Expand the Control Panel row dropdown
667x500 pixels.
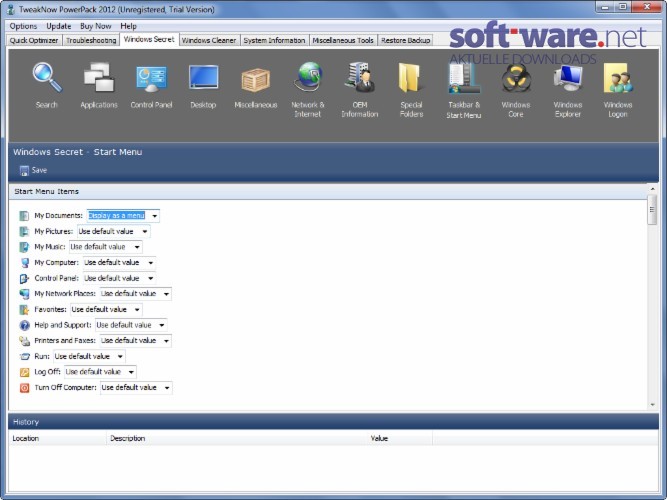[x=151, y=278]
